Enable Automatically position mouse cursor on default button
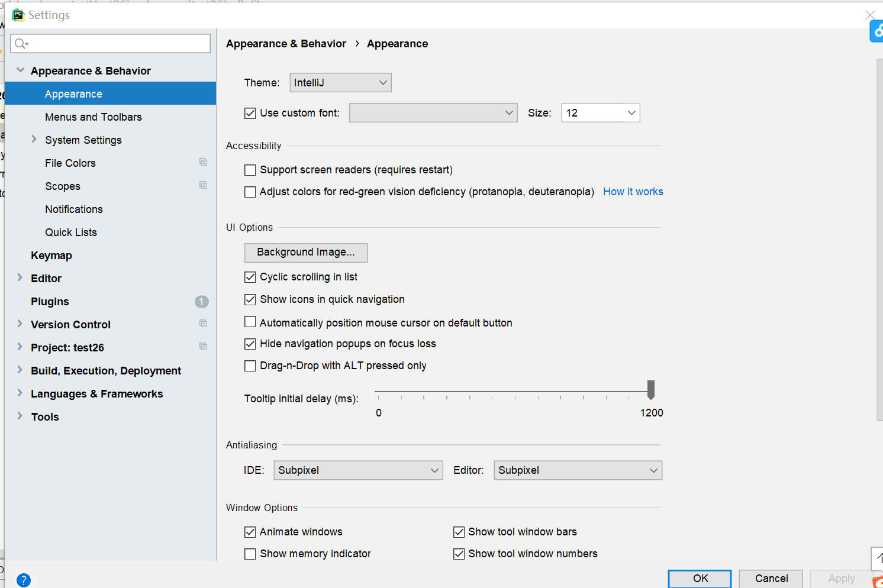This screenshot has width=883, height=588. (x=250, y=322)
